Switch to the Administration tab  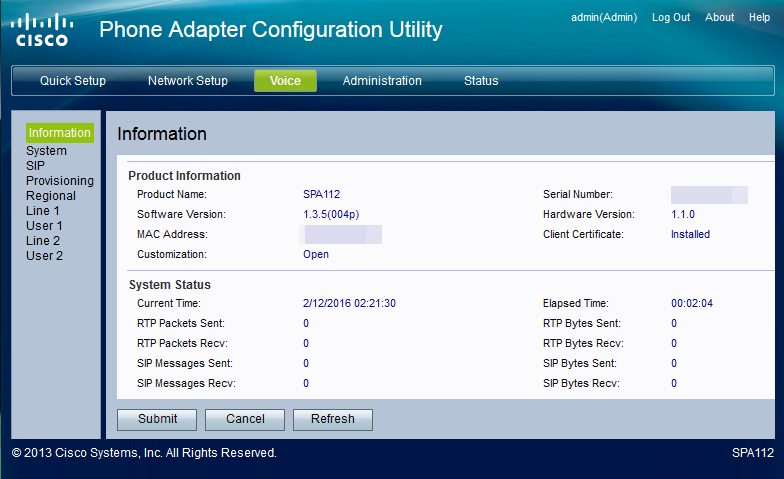[x=382, y=80]
